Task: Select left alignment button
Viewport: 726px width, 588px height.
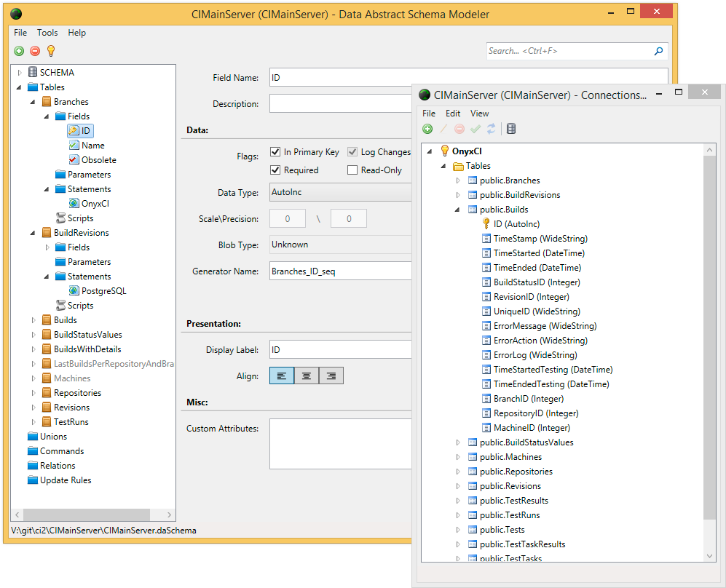Action: [x=282, y=376]
